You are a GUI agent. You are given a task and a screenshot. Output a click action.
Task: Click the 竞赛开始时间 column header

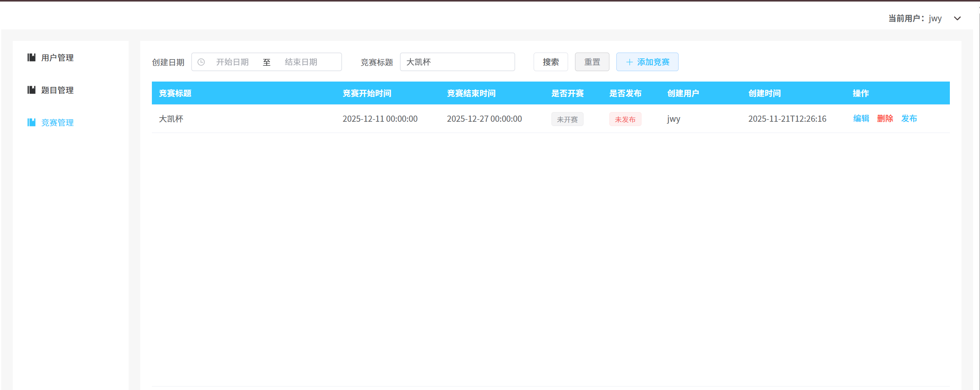click(x=367, y=93)
